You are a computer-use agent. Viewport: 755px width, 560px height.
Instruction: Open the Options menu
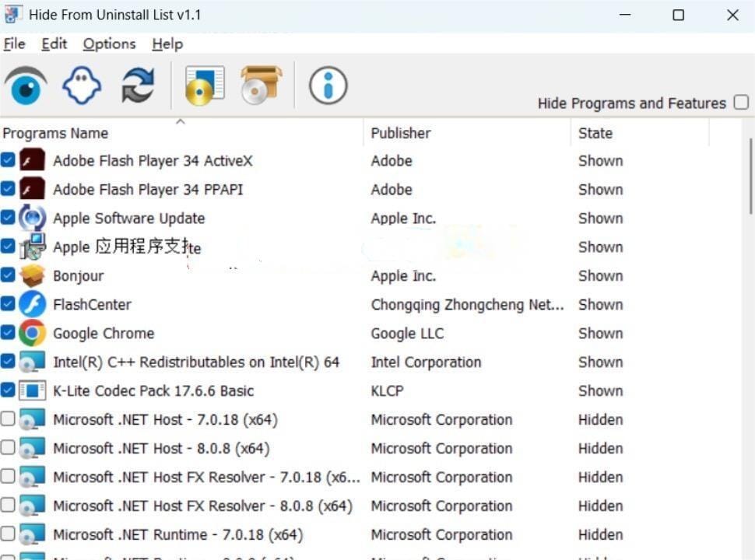109,44
